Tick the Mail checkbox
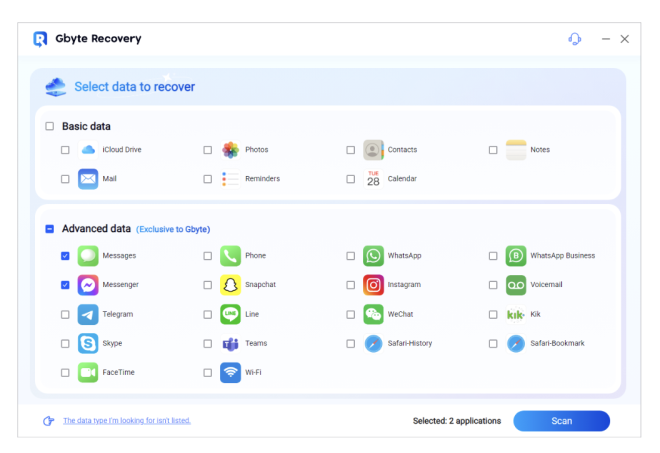660x453 pixels. 65,179
